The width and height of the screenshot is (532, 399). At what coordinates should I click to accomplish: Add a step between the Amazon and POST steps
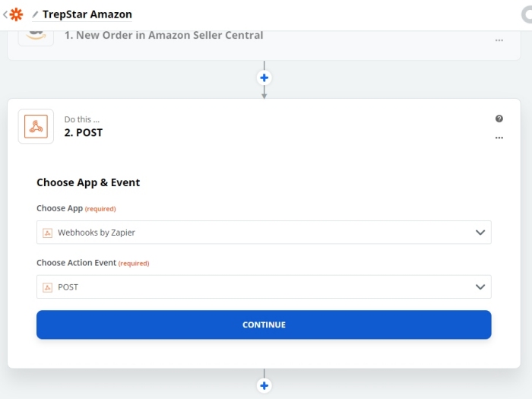tap(264, 78)
